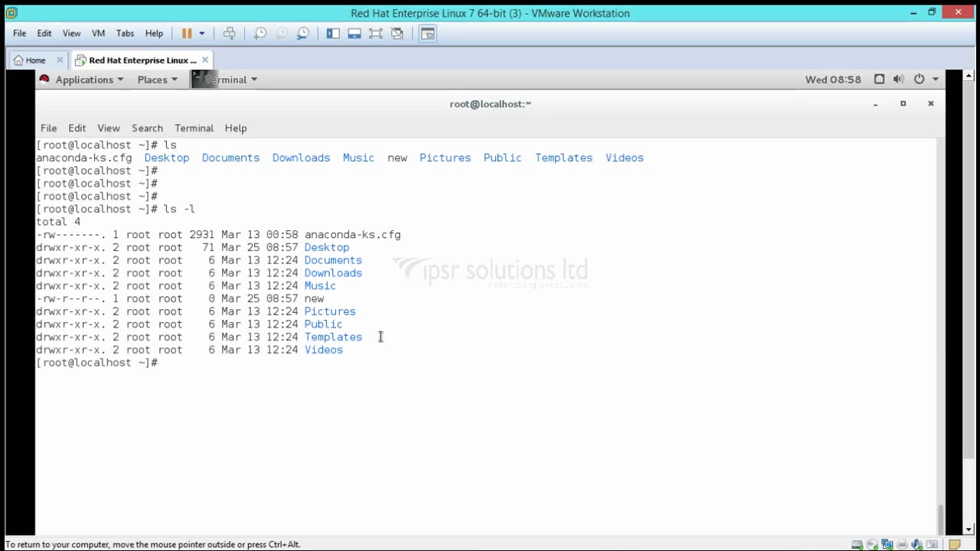Take a snapshot of this virtual machine
980x551 pixels.
click(260, 33)
